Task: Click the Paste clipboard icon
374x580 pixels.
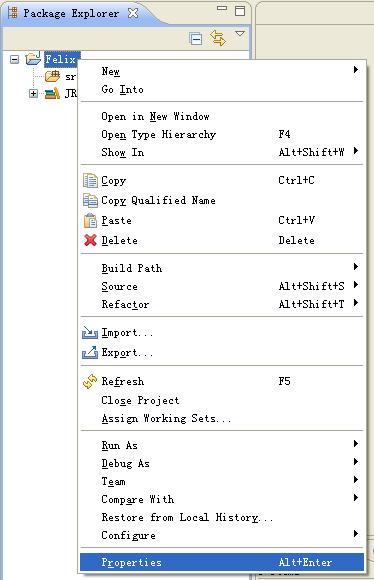Action: click(x=90, y=220)
